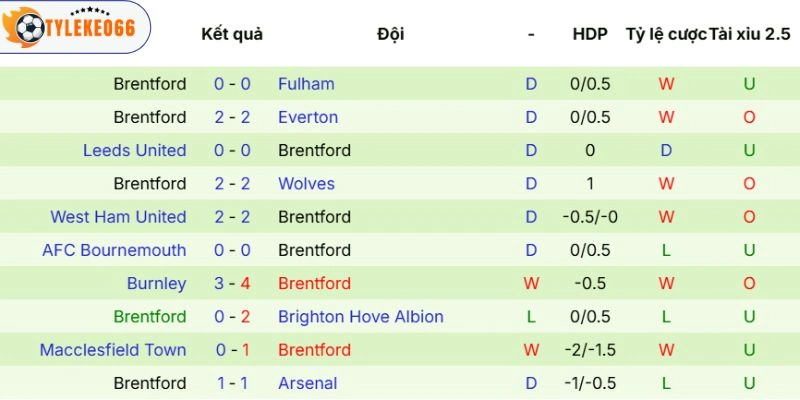Open the Everton team link
Image resolution: width=800 pixels, height=400 pixels.
click(x=308, y=117)
